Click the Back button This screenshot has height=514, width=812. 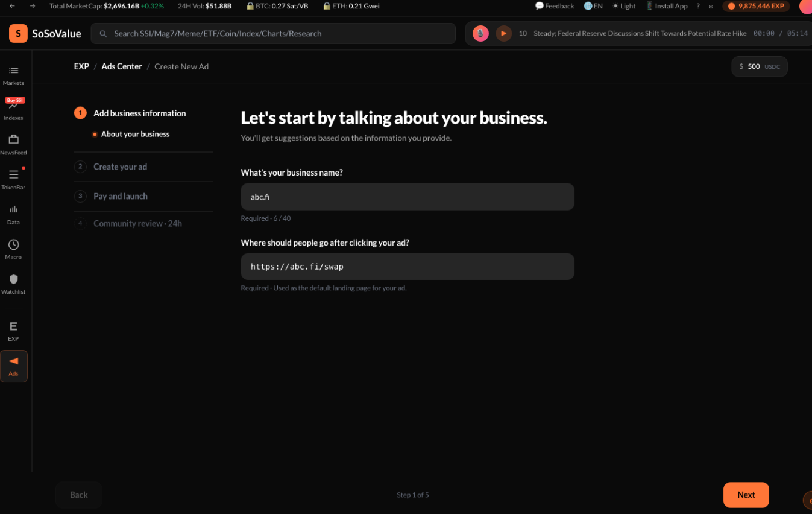(79, 495)
